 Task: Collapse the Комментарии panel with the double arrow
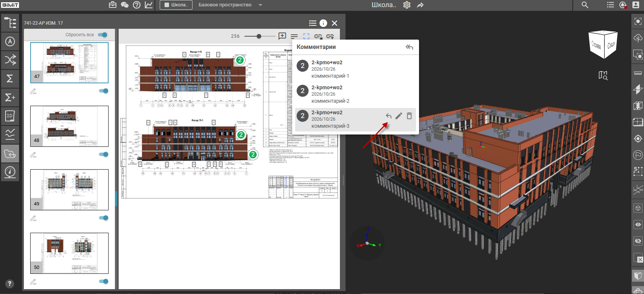pyautogui.click(x=409, y=47)
